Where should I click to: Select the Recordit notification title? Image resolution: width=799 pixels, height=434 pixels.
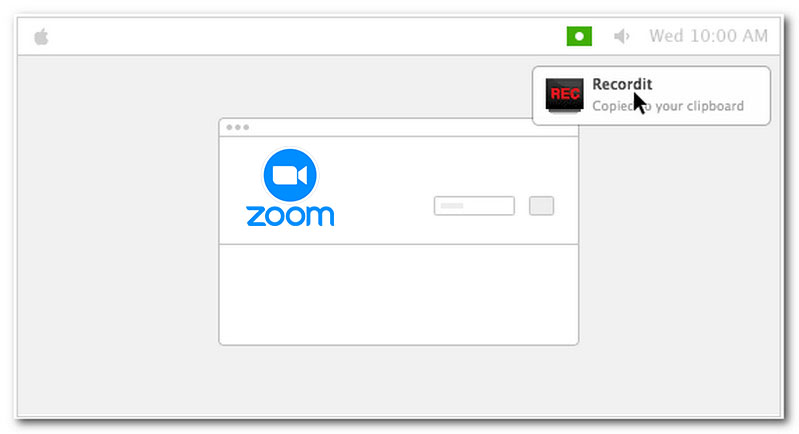click(622, 84)
